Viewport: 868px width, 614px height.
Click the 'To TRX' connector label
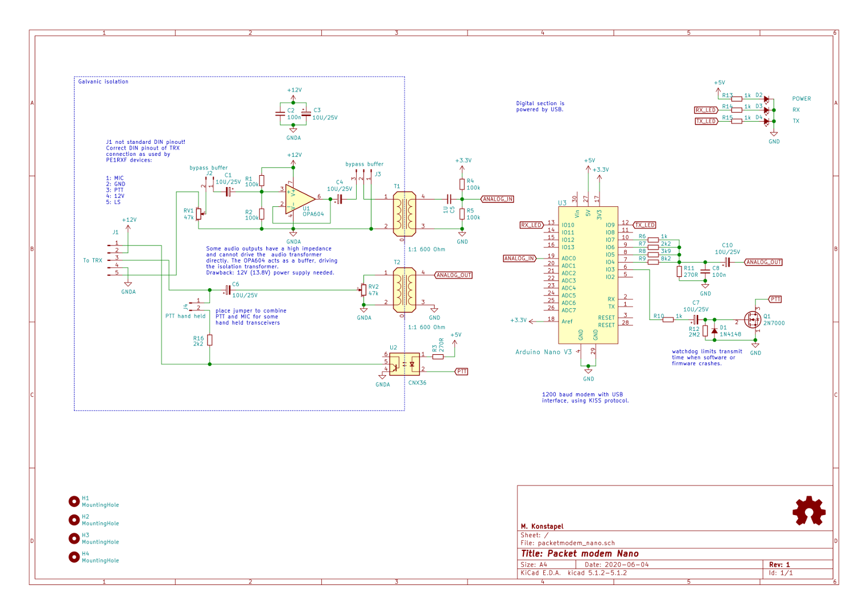click(93, 260)
